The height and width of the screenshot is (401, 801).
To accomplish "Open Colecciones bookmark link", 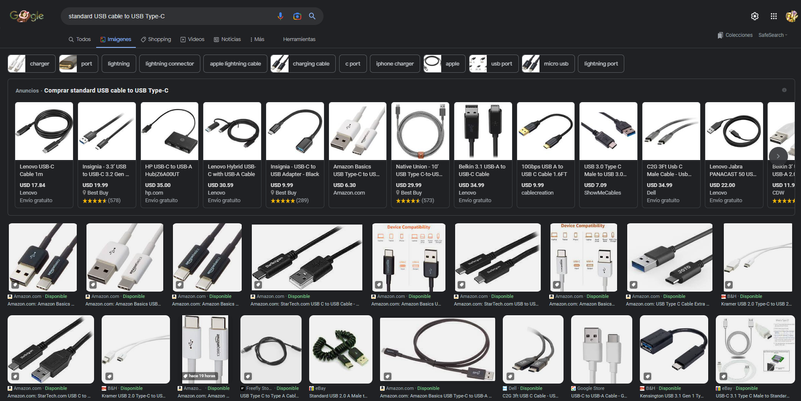I will point(735,35).
